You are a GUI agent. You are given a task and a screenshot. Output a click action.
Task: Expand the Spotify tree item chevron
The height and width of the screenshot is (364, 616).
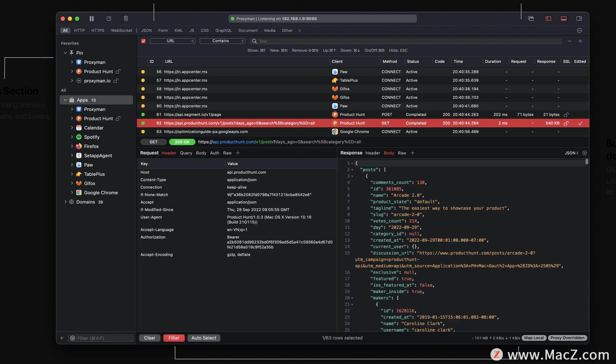tap(72, 137)
